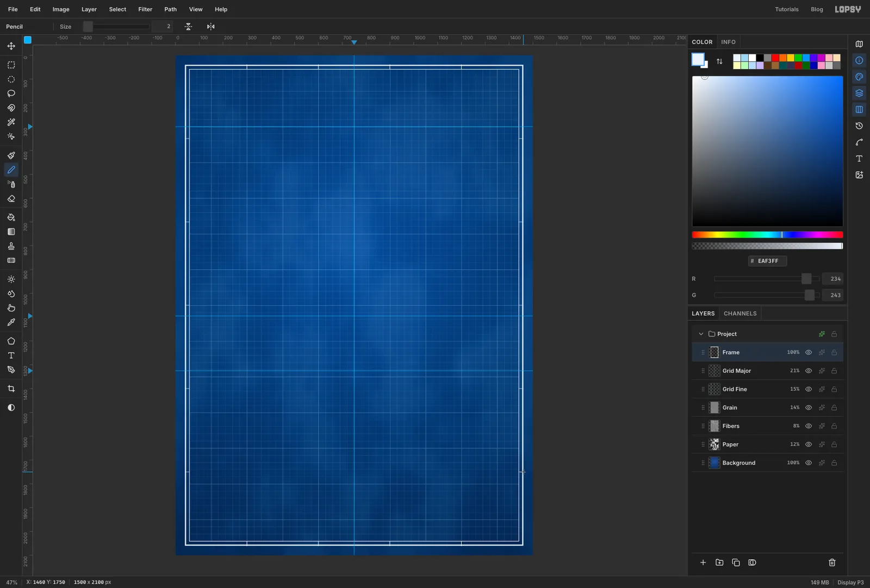
Task: Select the paint bucket fill tool
Action: [x=11, y=217]
